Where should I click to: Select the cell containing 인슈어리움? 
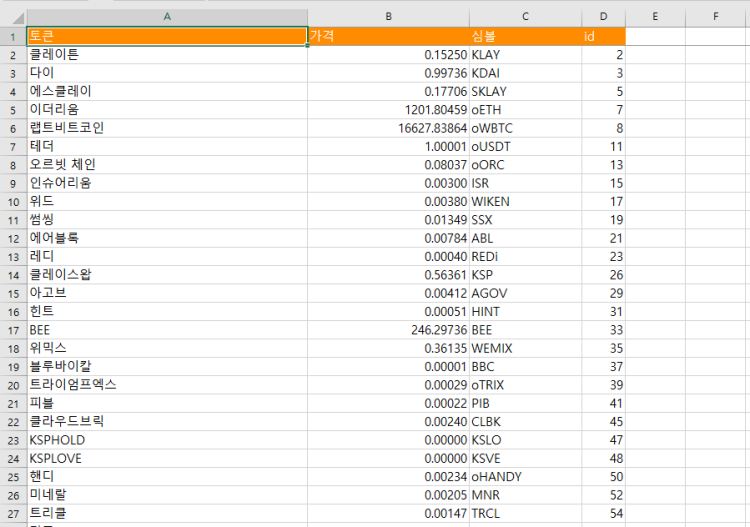click(167, 183)
